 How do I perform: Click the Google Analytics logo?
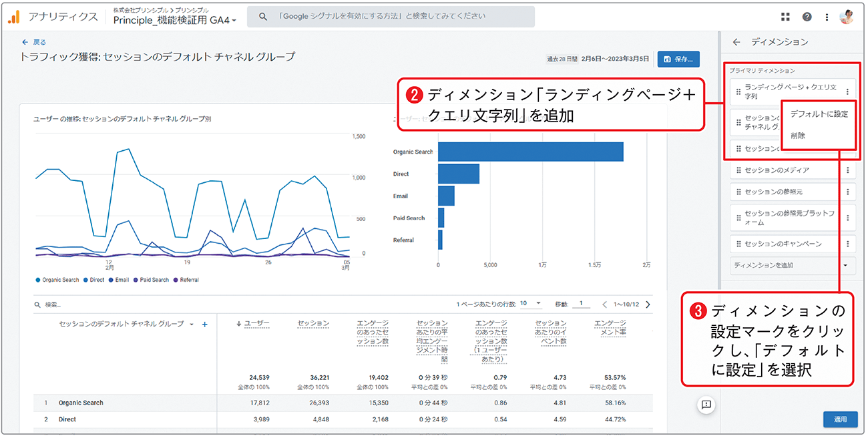(x=14, y=17)
